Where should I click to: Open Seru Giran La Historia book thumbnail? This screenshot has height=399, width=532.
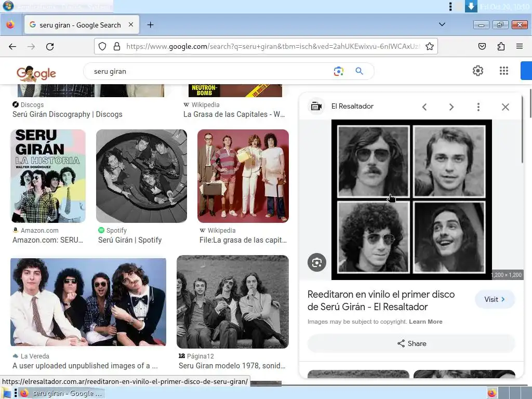tap(48, 176)
